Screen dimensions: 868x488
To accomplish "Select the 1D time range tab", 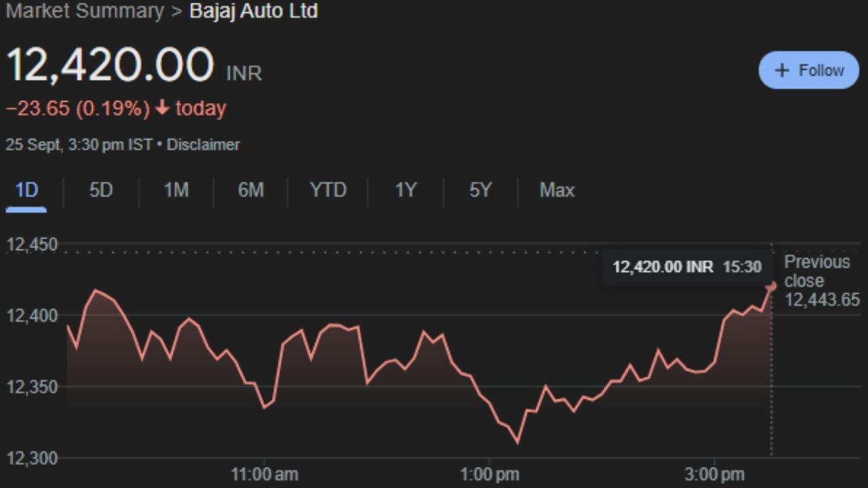I will point(26,190).
